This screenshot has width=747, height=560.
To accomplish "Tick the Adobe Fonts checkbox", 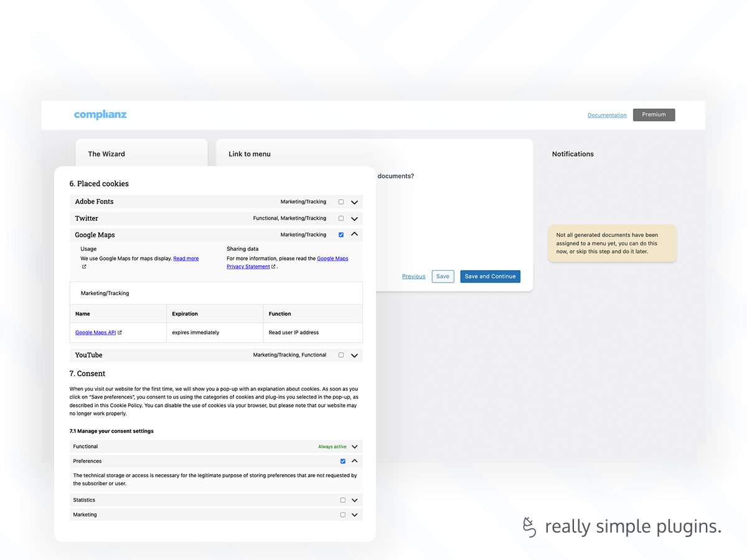I will [341, 202].
